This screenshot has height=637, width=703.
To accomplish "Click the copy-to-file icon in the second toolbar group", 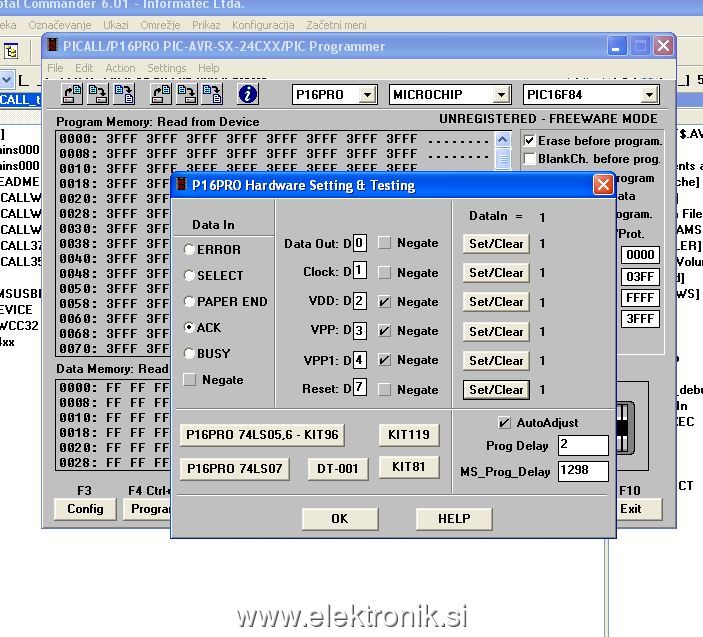I will pos(212,94).
